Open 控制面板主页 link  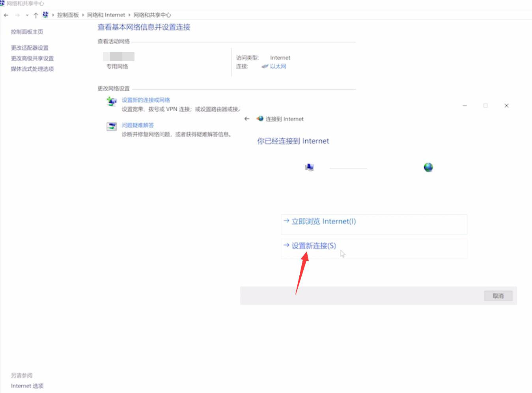(x=27, y=32)
